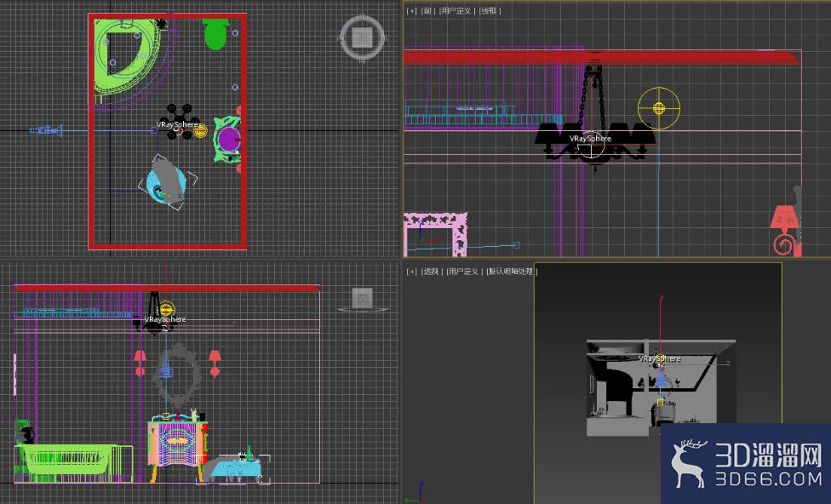Open the 透视 view label menu
Image resolution: width=831 pixels, height=504 pixels.
pyautogui.click(x=431, y=272)
